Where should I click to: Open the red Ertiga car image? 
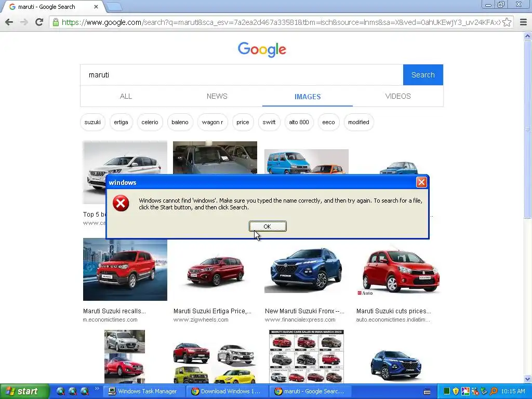pos(215,271)
